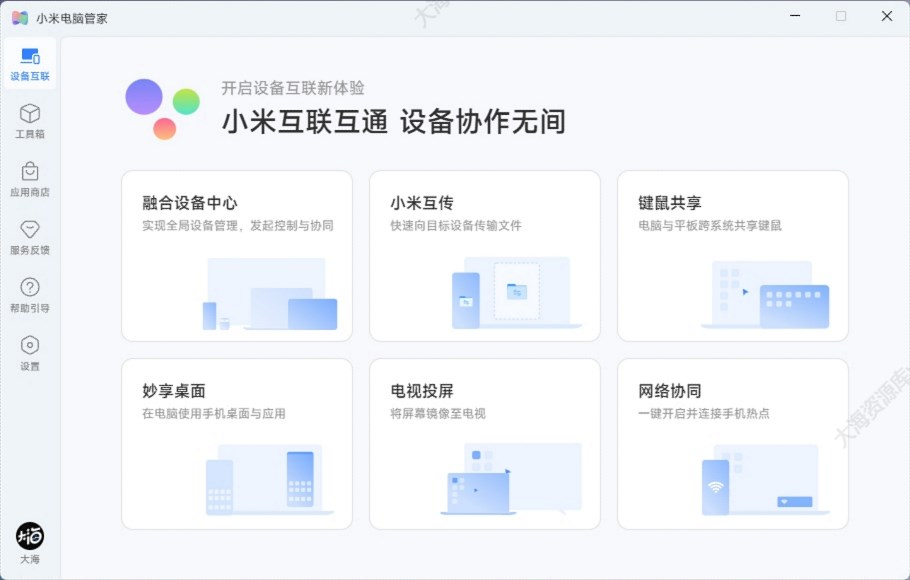Open 设置 settings in the sidebar
Viewport: 910px width, 580px height.
click(x=30, y=354)
